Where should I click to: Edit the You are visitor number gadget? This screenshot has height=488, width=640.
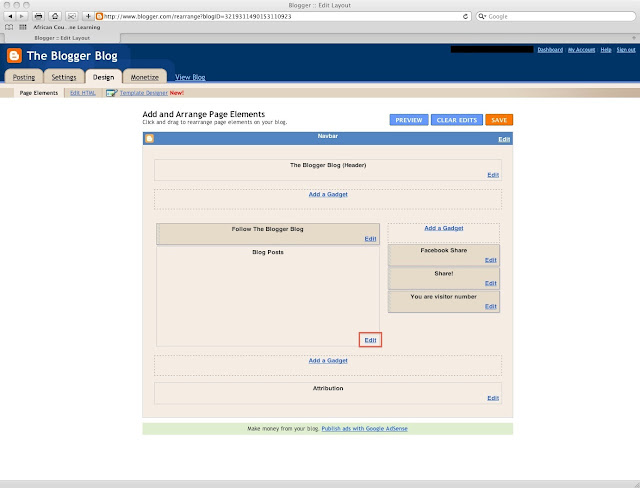point(491,307)
